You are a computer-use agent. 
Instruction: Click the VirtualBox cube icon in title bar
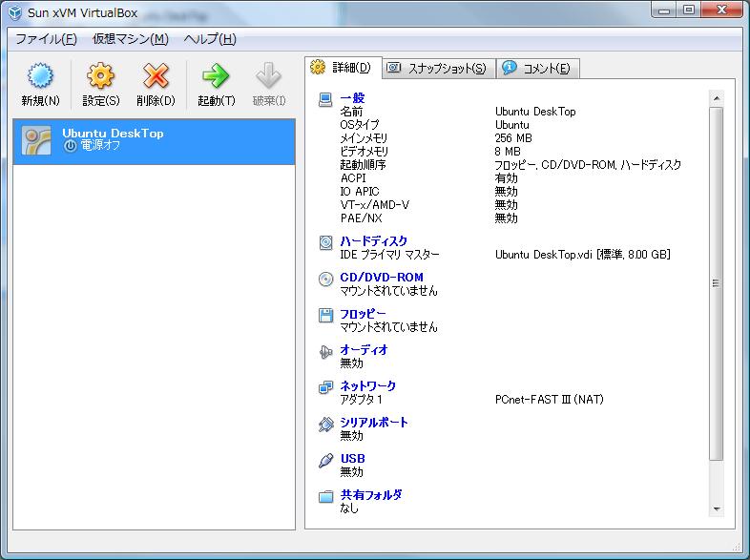[15, 12]
